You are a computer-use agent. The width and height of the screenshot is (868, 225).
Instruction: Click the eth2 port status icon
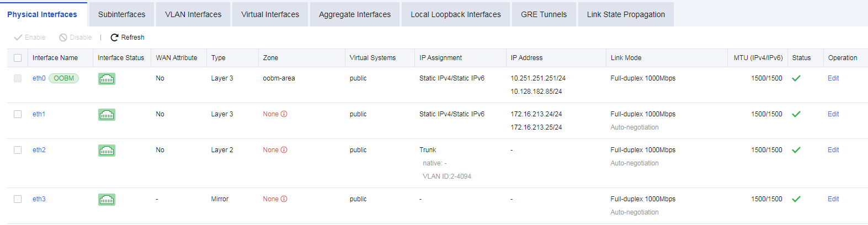pyautogui.click(x=106, y=151)
